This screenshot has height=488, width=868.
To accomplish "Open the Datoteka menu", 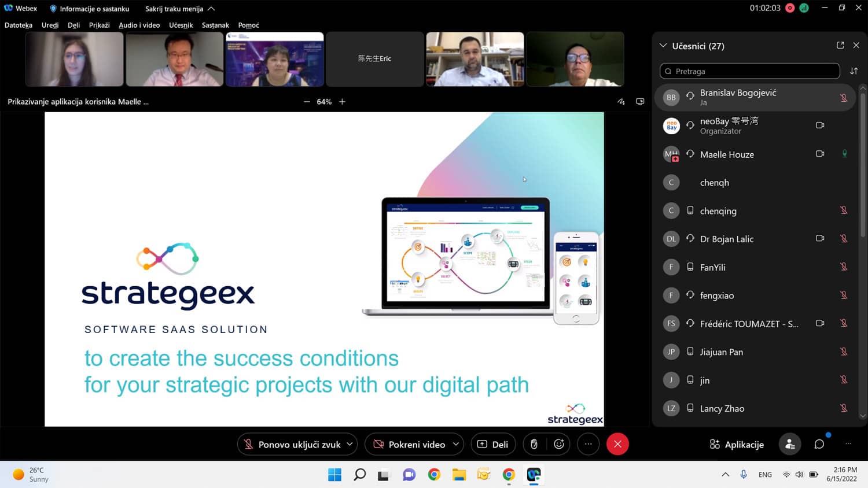I will point(19,25).
